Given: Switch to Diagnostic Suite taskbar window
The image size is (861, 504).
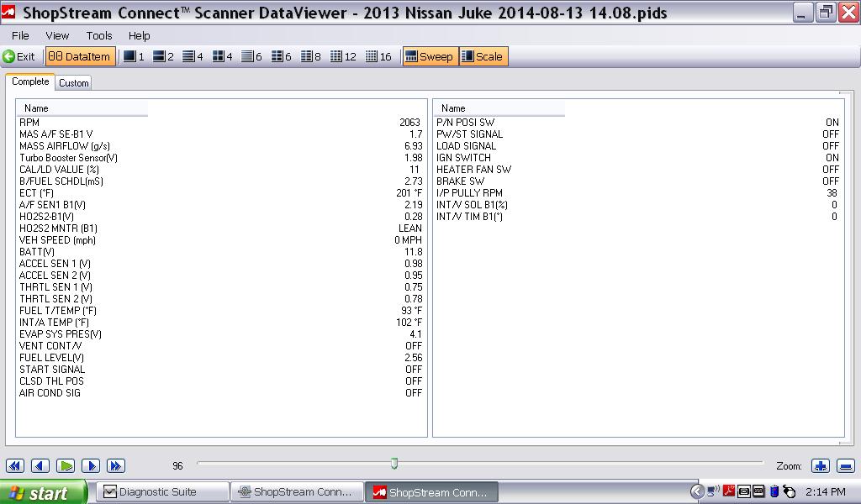Looking at the screenshot, I should click(x=163, y=492).
